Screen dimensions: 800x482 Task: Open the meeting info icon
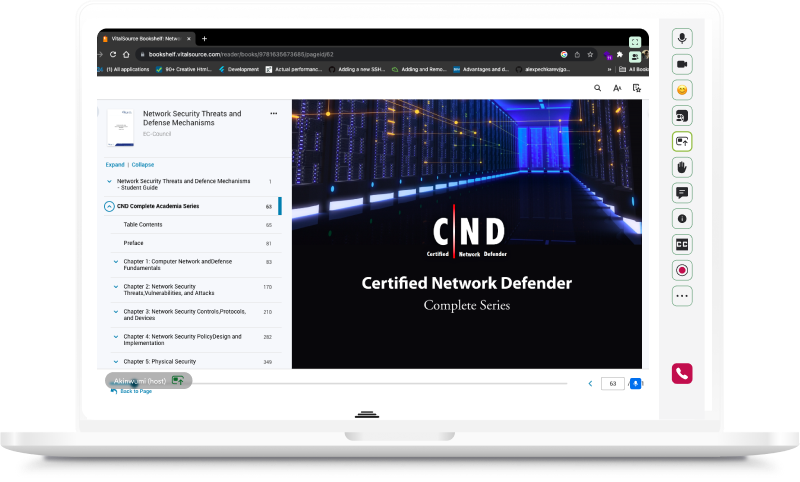pos(682,218)
